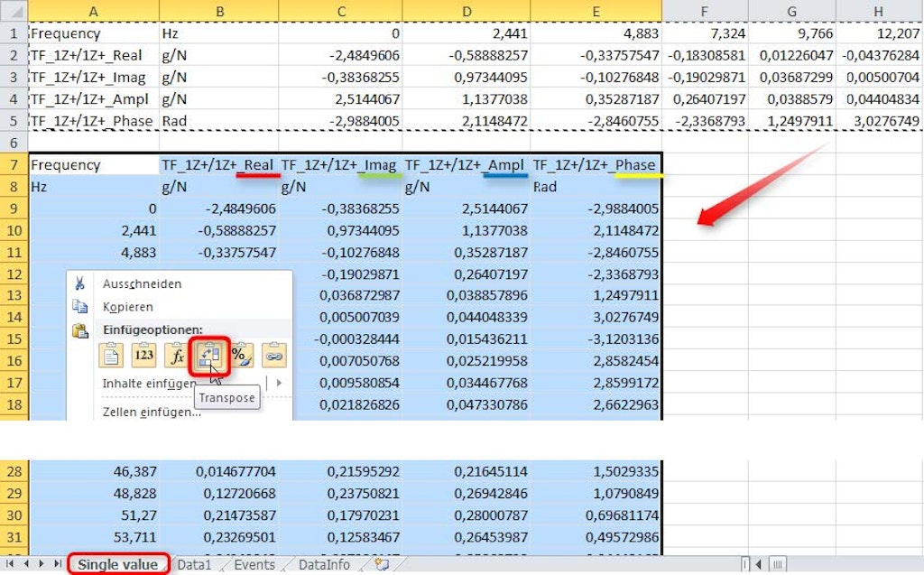Click cell E7 TF_1Z+/1Z+_Phase header
This screenshot has width=924, height=575.
[596, 164]
